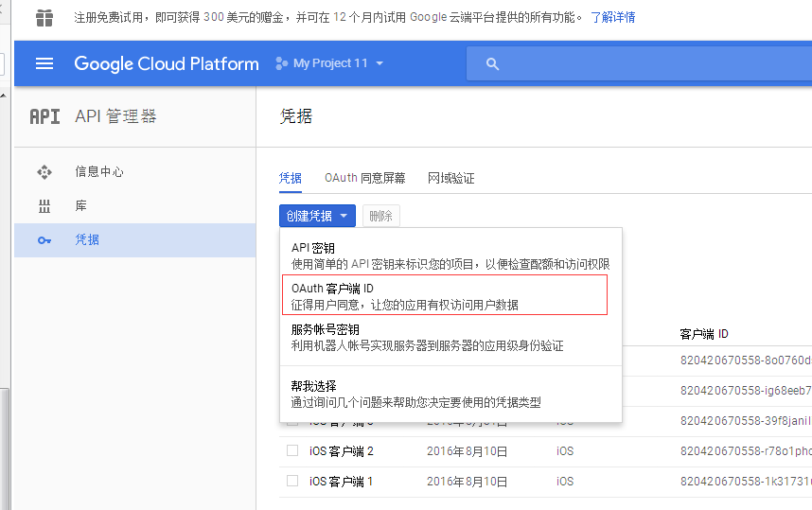Screen dimensions: 812x510
Task: Open the 了解详情 link
Action: tap(613, 18)
